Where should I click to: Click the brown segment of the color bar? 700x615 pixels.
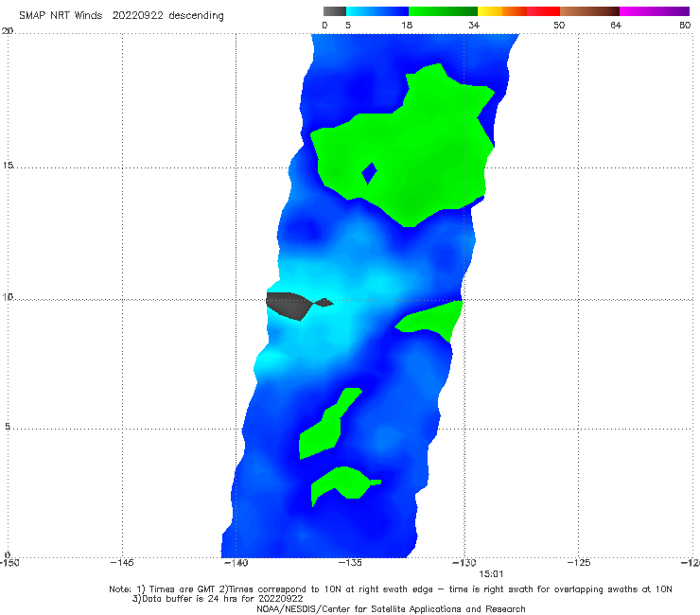(x=589, y=11)
